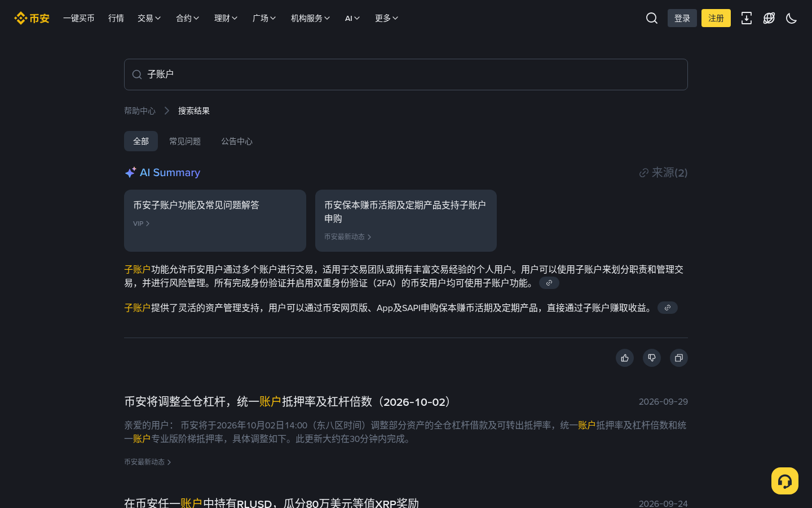Expand the 机构服务 dropdown menu
This screenshot has width=812, height=508.
311,18
